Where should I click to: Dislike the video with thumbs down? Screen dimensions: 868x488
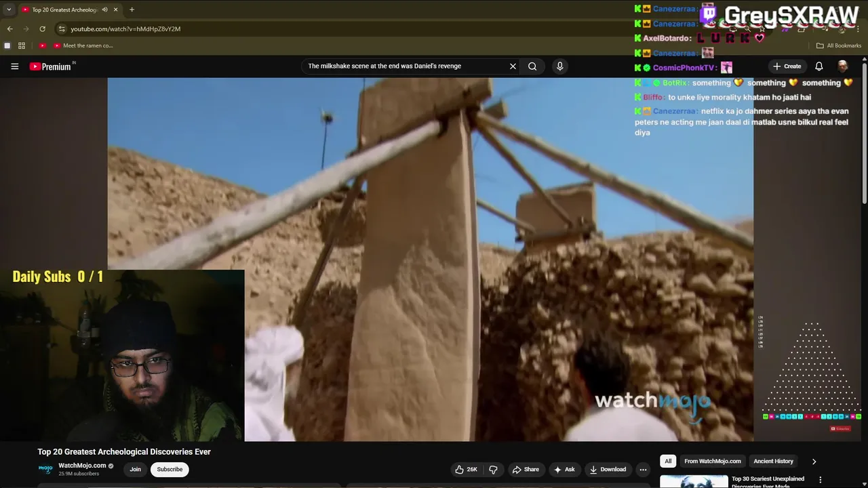(493, 469)
